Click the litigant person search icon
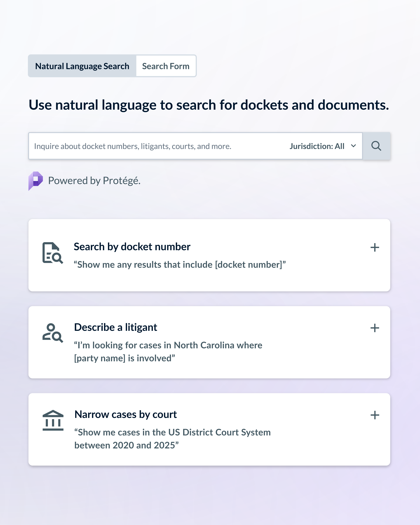 coord(53,333)
